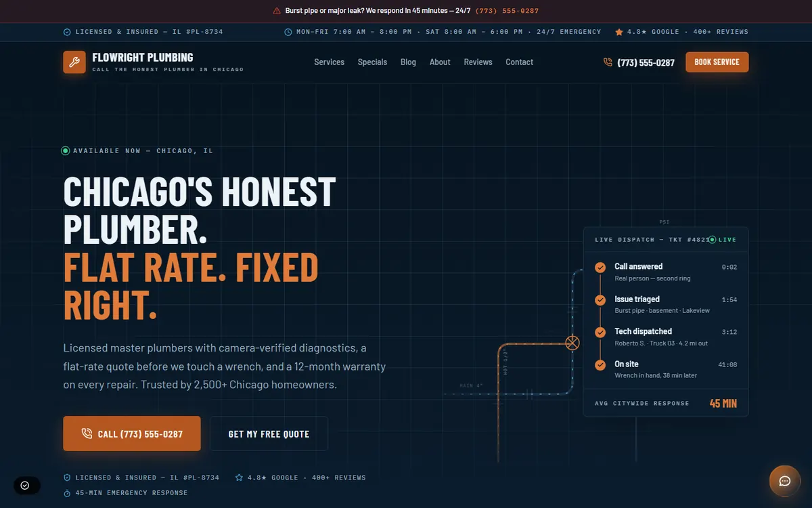Image resolution: width=812 pixels, height=508 pixels.
Task: Click the stopwatch icon beside 45-min response
Action: coord(67,493)
